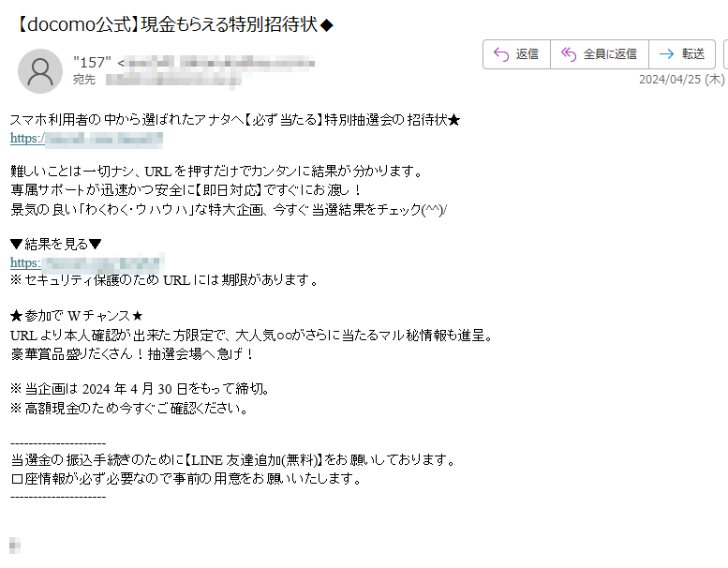The width and height of the screenshot is (728, 568).
Task: Open the https link under 結果を見る
Action: [87, 262]
